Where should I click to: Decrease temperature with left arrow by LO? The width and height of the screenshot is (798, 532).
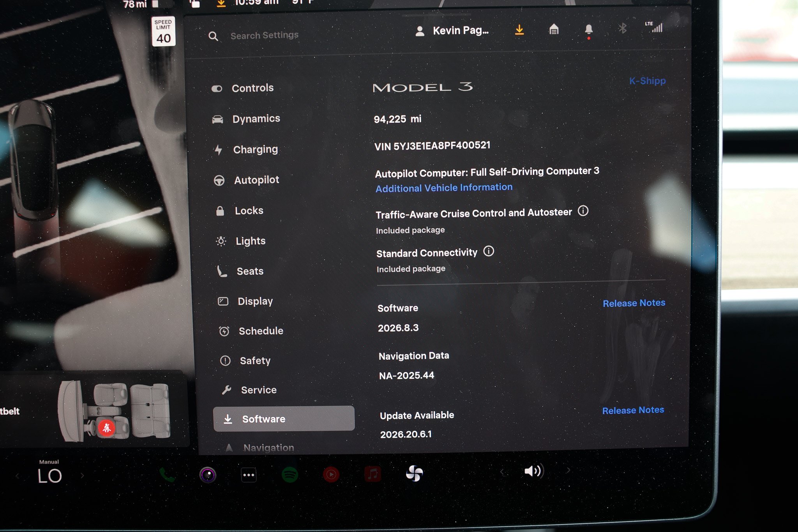click(17, 476)
